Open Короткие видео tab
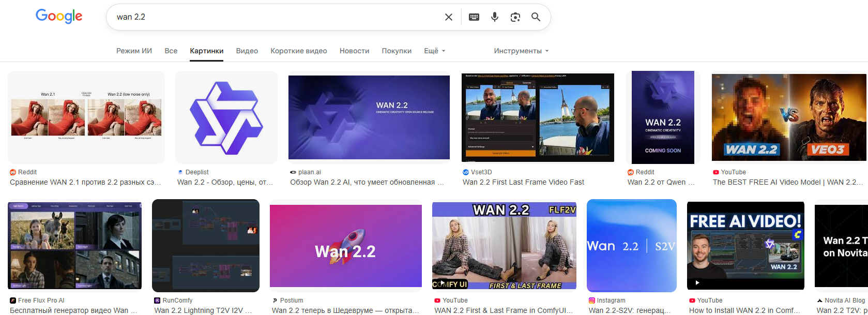This screenshot has height=315, width=868. pos(299,51)
